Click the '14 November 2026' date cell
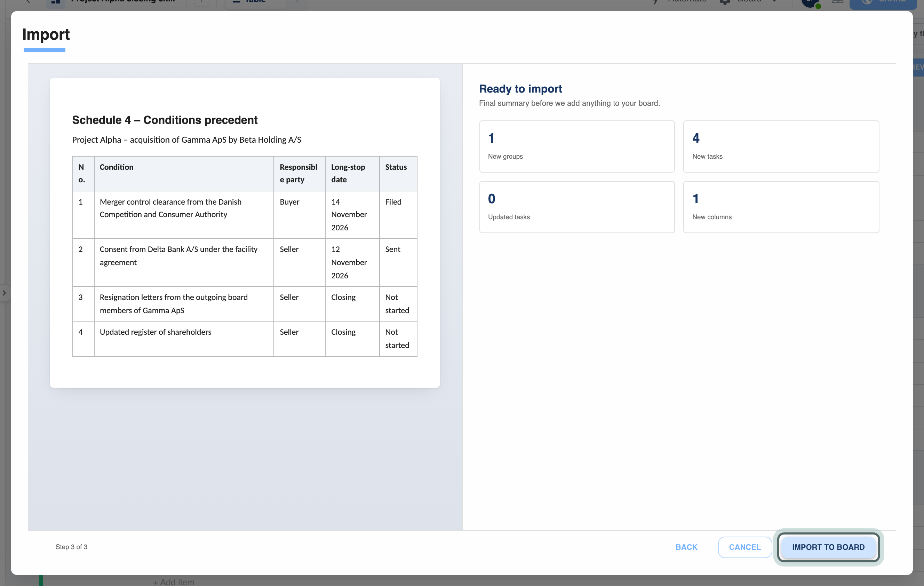This screenshot has height=586, width=924. pos(352,214)
